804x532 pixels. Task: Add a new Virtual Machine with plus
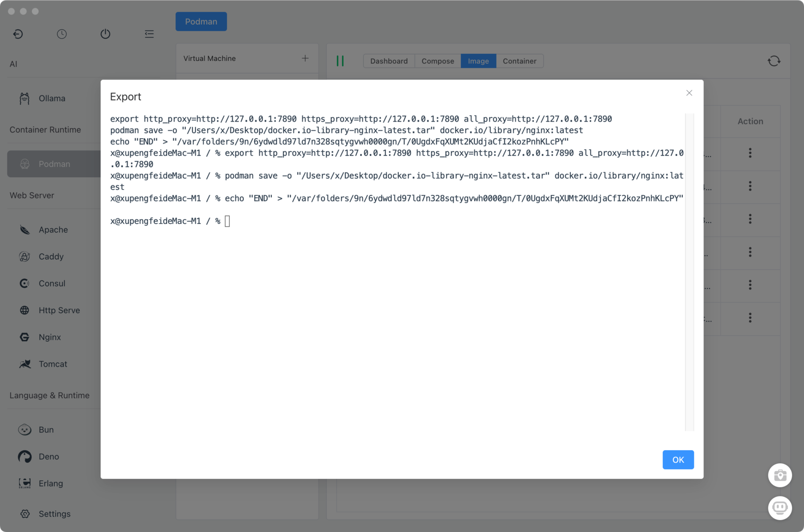tap(305, 58)
